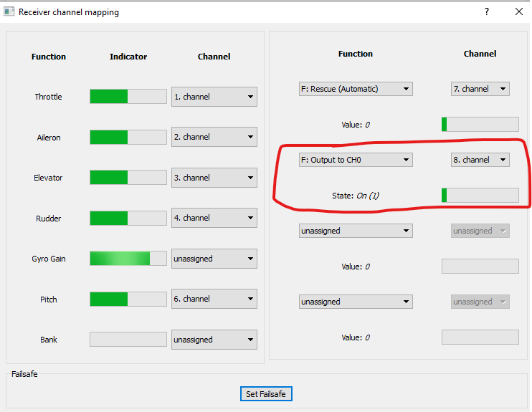
Task: Open the bottom unassigned function dropdown
Action: 355,302
